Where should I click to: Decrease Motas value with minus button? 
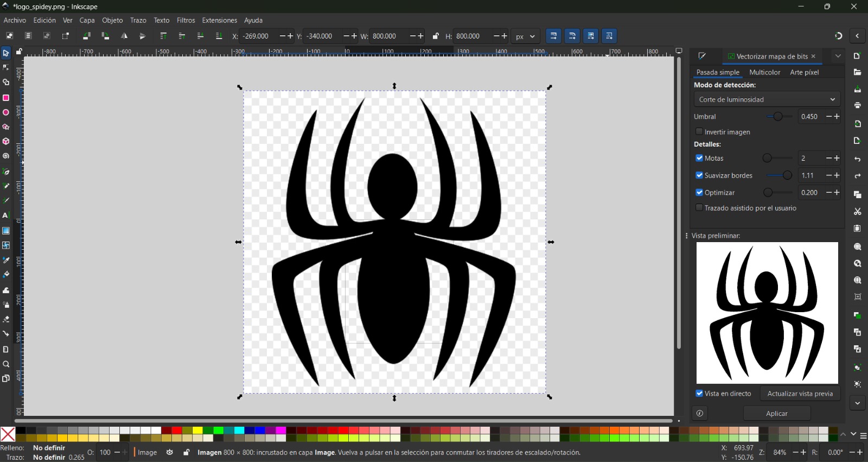click(829, 159)
